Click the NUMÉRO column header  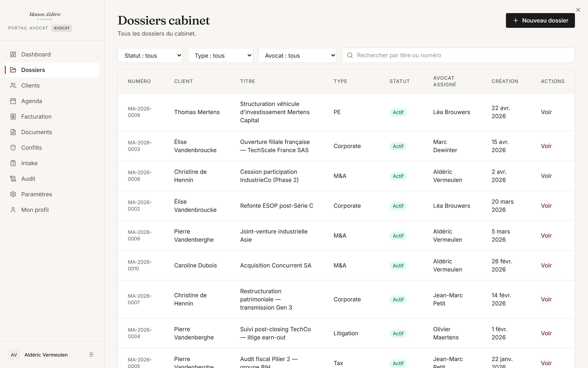(x=139, y=81)
